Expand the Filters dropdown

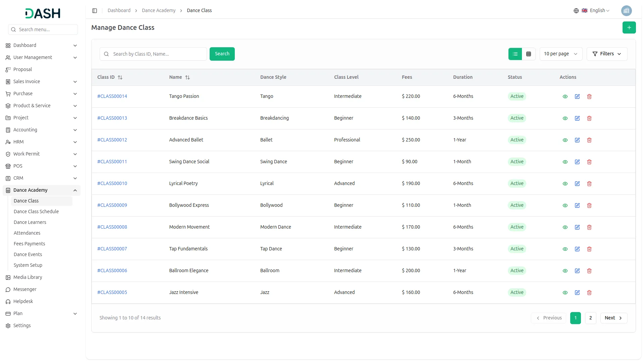click(x=606, y=54)
